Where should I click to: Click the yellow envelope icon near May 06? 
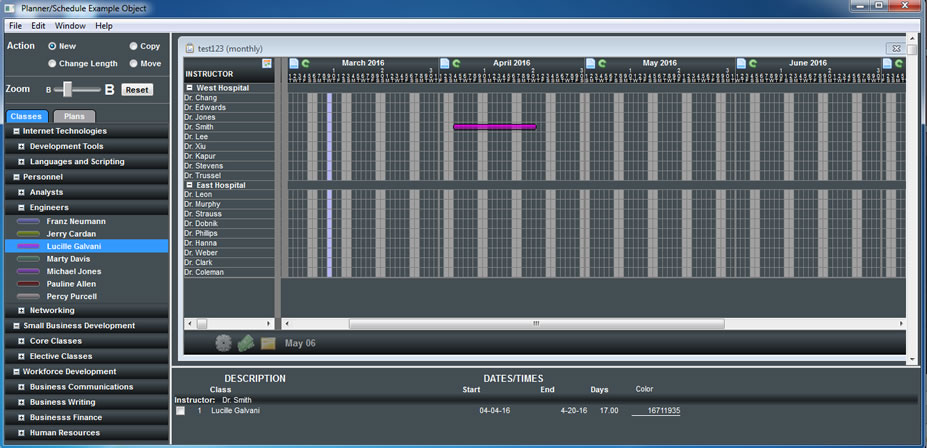point(268,343)
